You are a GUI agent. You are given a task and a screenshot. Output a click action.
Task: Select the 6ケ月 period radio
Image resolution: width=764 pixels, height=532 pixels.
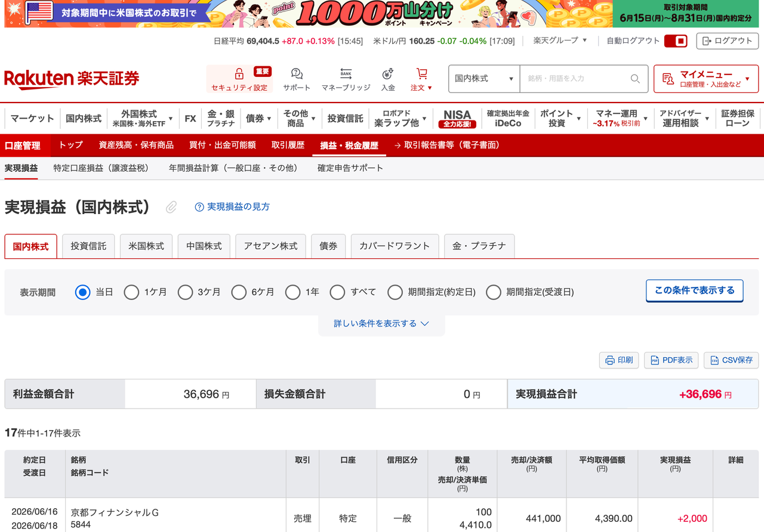click(239, 292)
